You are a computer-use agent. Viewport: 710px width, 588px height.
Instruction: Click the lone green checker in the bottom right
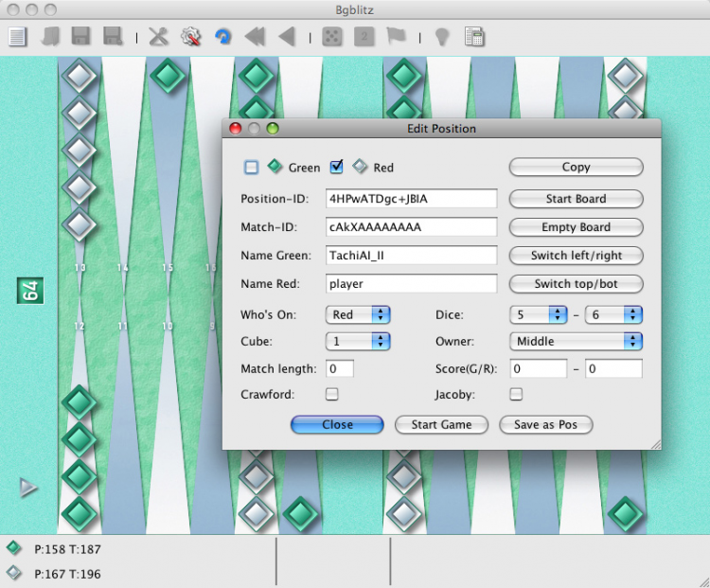click(626, 514)
